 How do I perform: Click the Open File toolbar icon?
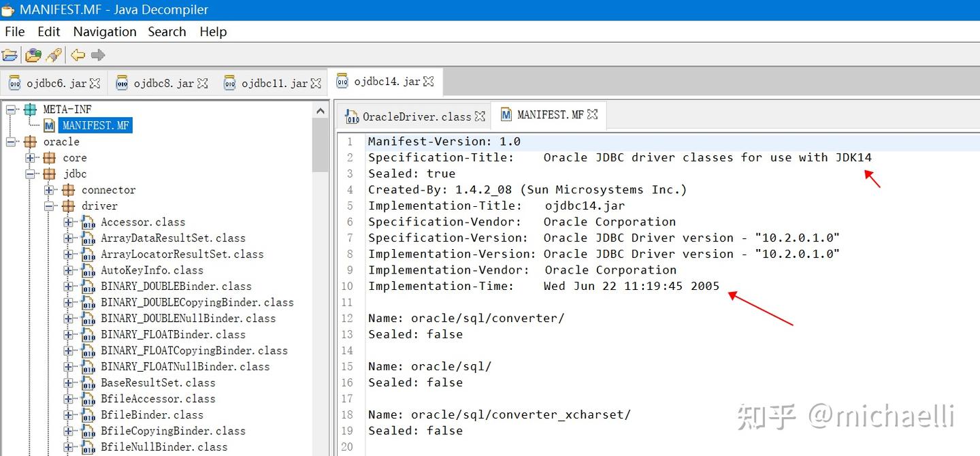click(10, 55)
